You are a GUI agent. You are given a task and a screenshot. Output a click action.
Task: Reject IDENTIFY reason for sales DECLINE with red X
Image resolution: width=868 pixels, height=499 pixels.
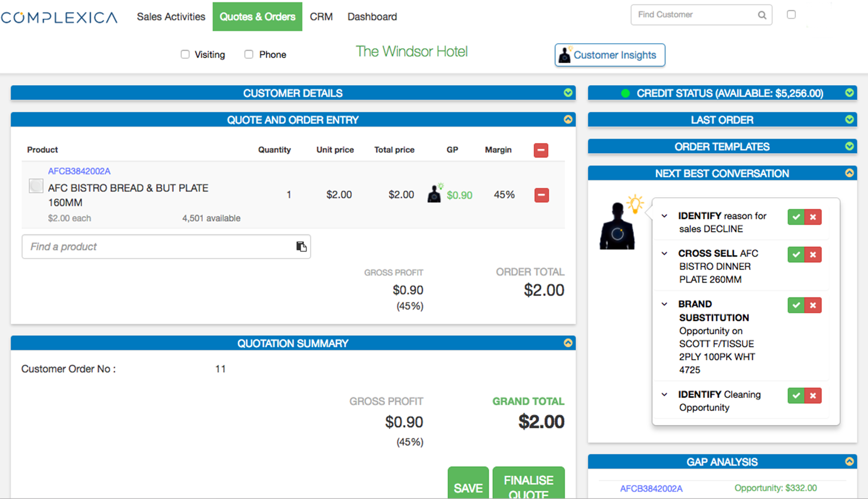(813, 217)
